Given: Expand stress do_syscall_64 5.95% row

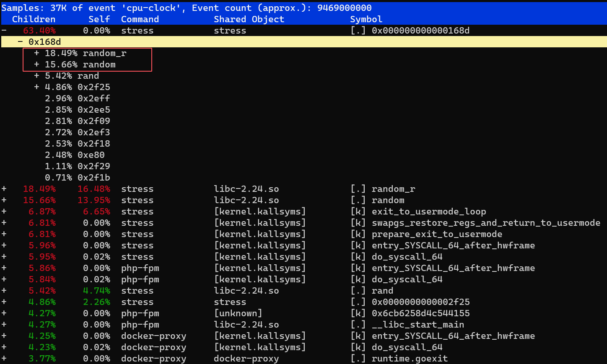Looking at the screenshot, I should coord(4,257).
